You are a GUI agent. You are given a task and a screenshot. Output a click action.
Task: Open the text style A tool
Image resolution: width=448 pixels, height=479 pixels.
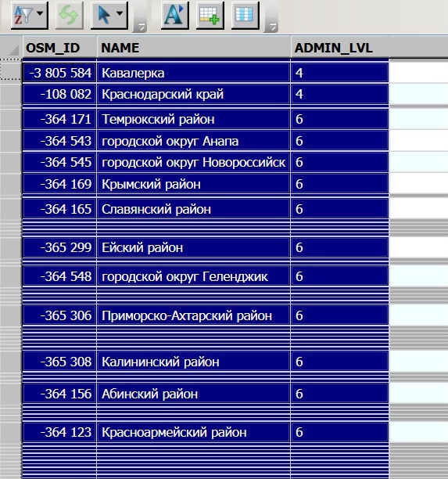(174, 15)
